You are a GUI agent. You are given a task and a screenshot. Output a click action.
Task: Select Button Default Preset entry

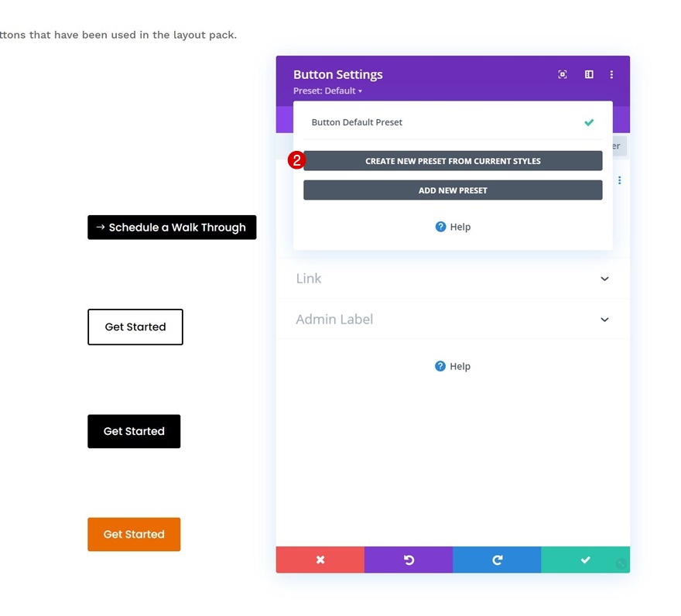tap(453, 122)
